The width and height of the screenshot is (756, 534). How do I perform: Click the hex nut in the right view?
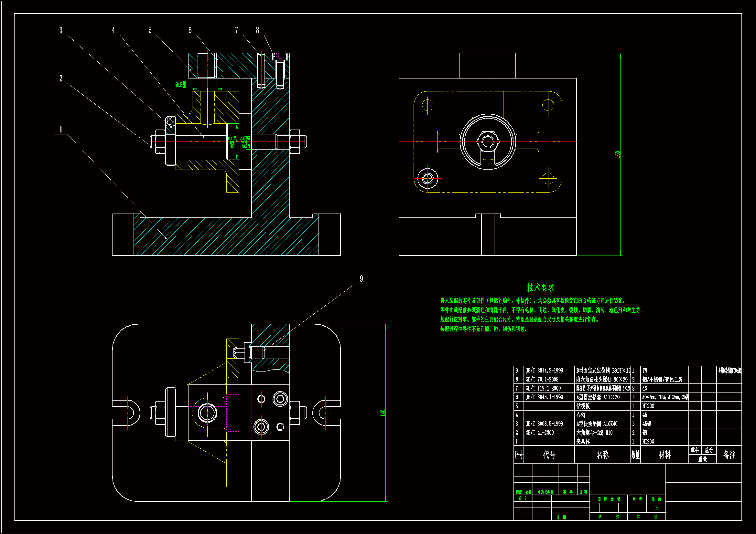(x=488, y=141)
